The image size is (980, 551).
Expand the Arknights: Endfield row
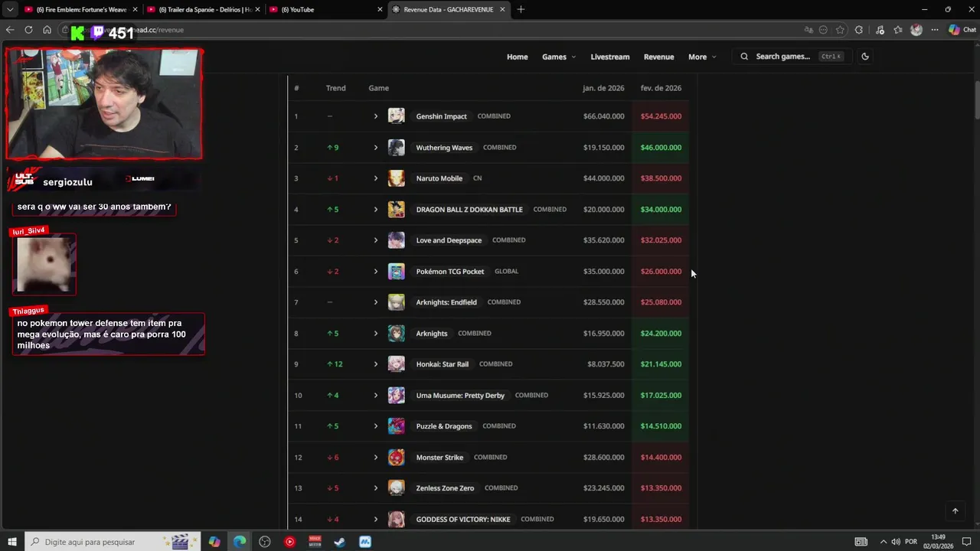click(375, 302)
